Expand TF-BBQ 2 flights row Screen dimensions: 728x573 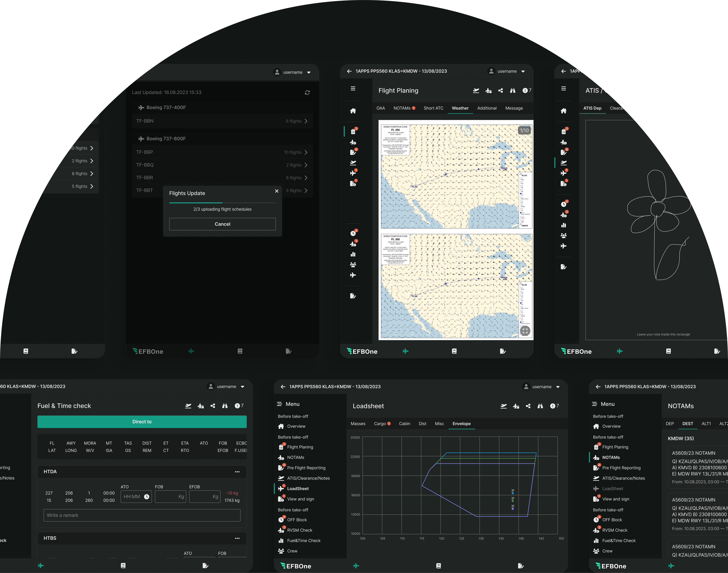(x=222, y=165)
